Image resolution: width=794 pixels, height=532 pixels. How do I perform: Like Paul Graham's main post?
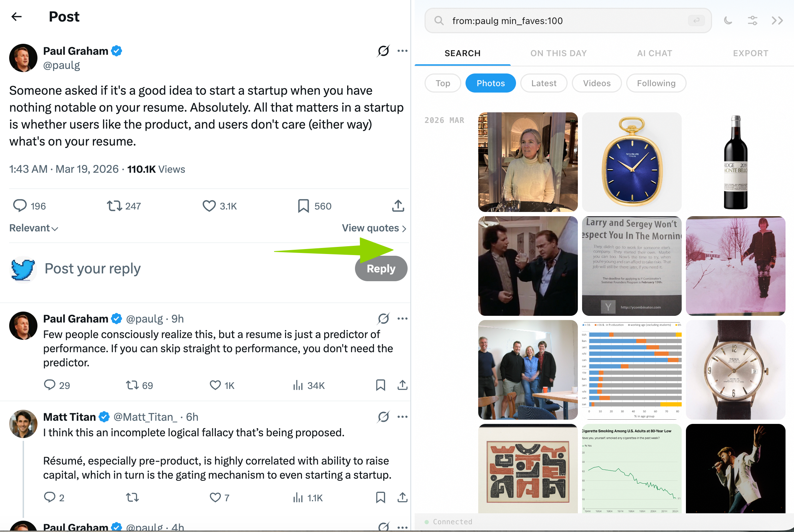coord(209,206)
